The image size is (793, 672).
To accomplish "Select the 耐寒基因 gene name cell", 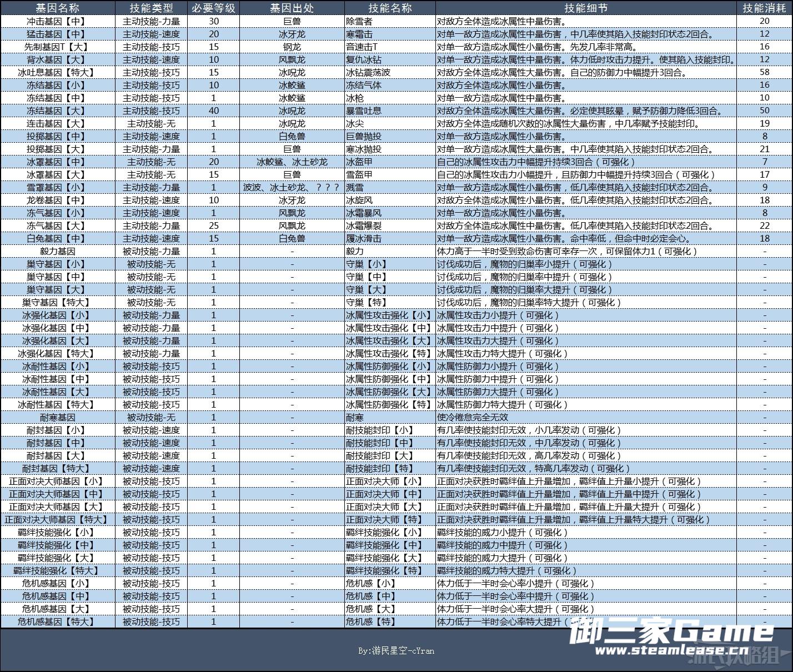I will click(x=57, y=417).
